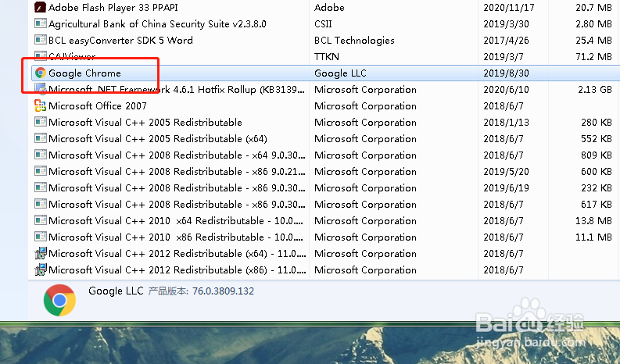
Task: Click install date 2017/4/26
Action: [x=506, y=41]
